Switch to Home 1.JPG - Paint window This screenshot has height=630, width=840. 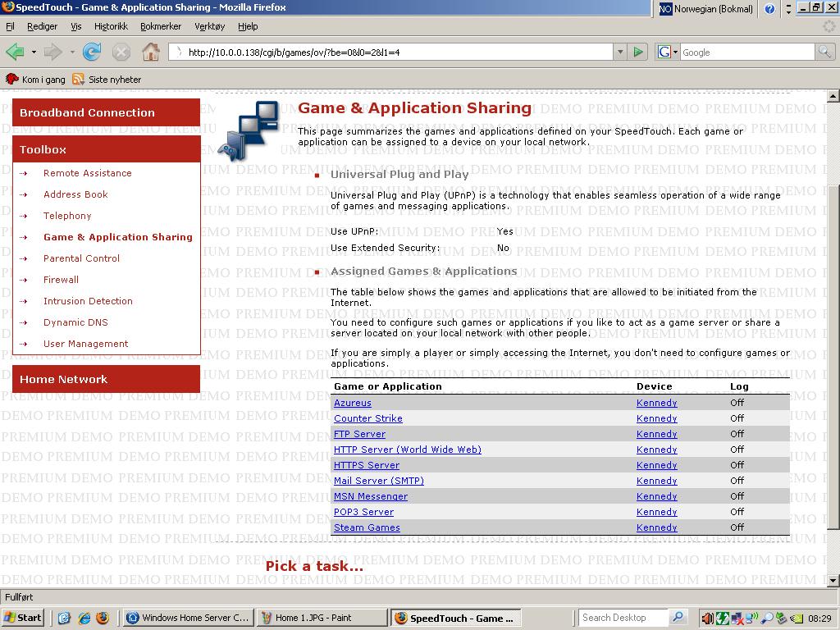[322, 618]
